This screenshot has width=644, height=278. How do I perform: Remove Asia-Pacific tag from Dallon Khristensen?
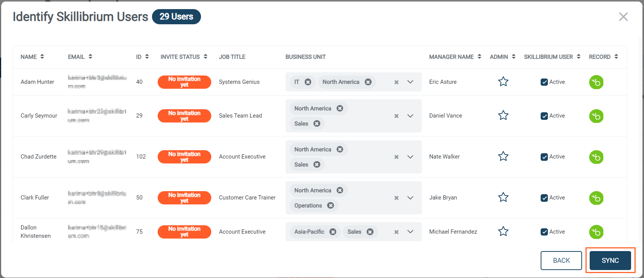coord(333,232)
